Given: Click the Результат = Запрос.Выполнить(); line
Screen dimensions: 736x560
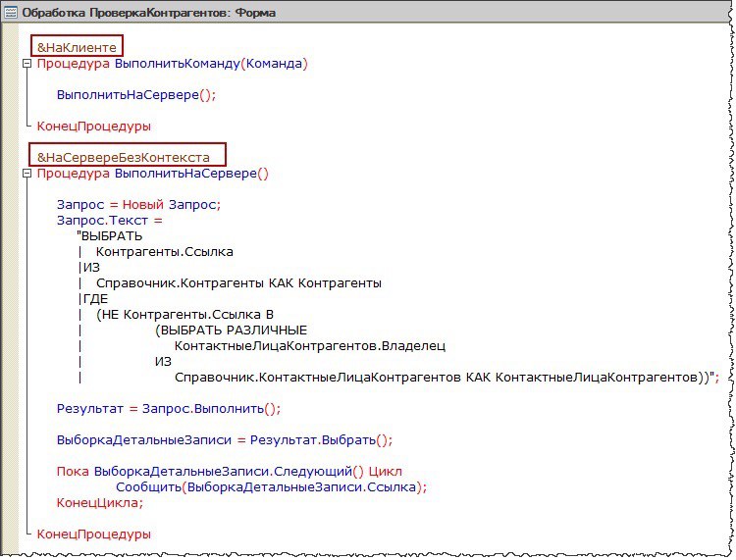Looking at the screenshot, I should click(169, 409).
